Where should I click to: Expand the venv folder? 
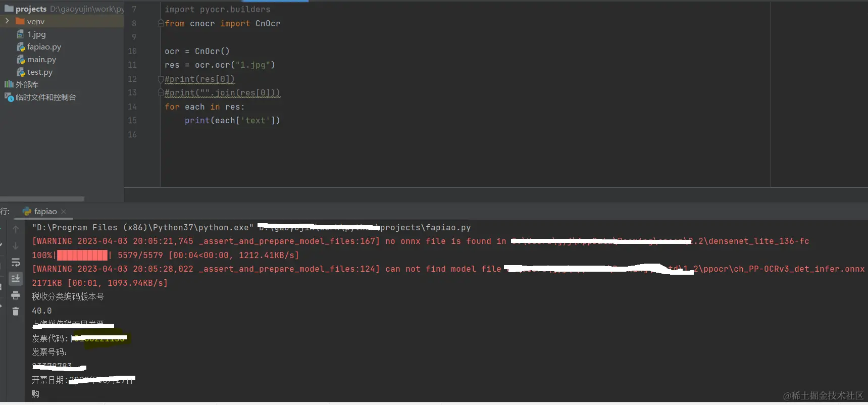click(7, 21)
